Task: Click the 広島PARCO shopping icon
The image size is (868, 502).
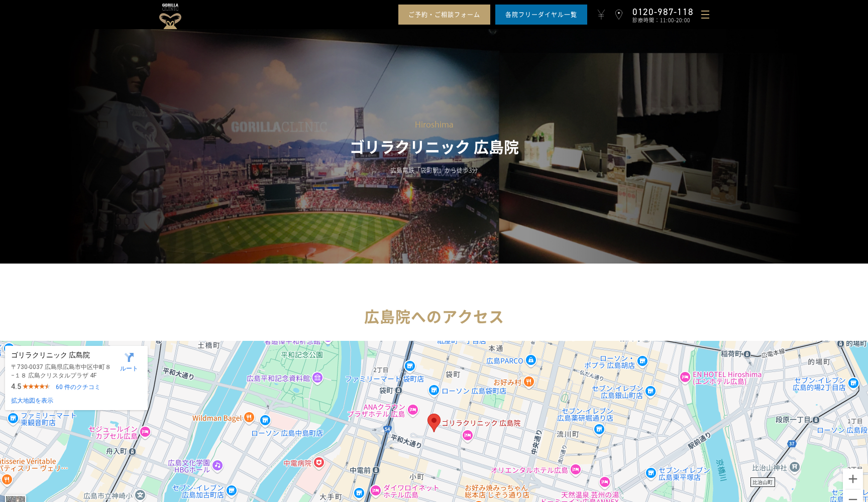Action: [530, 360]
